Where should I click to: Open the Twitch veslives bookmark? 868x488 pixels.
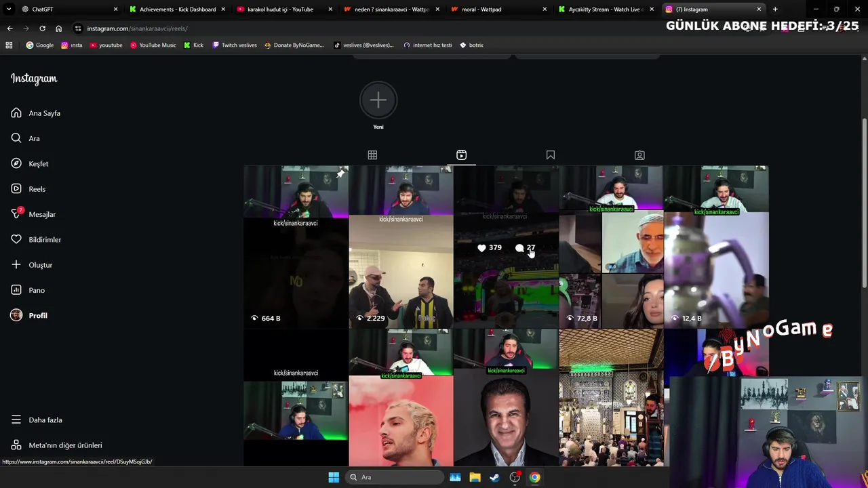click(235, 45)
